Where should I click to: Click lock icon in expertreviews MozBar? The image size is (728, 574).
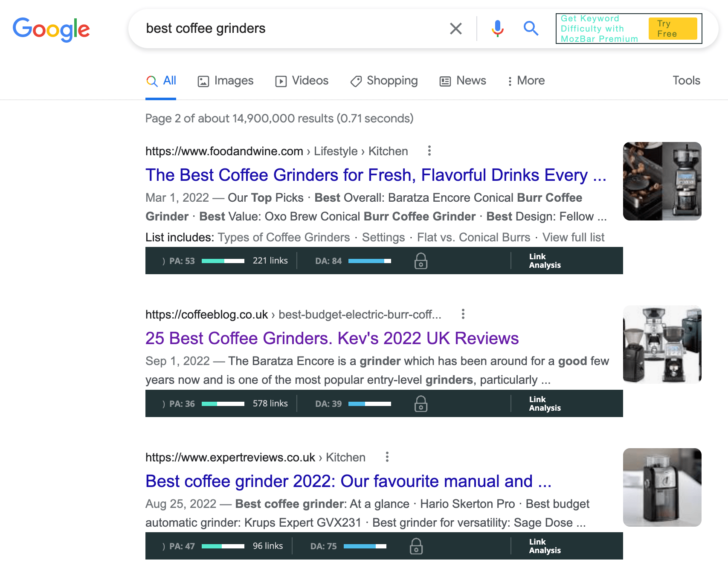pos(416,546)
